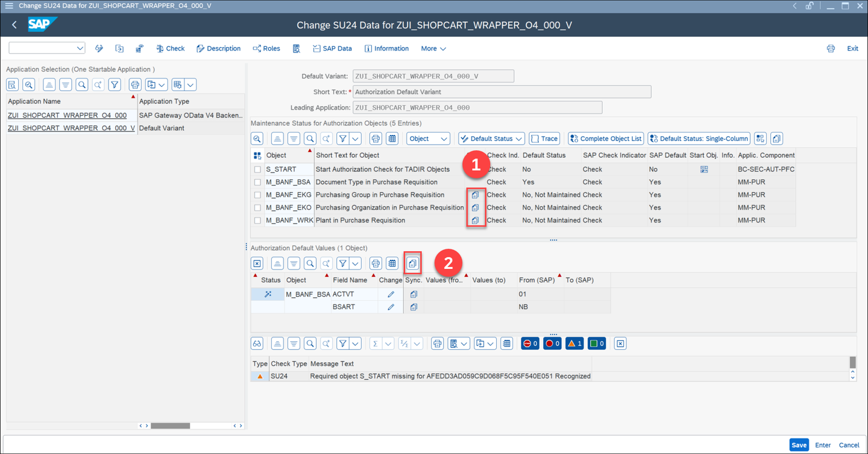Click the change pencil for field BSART

pos(391,307)
